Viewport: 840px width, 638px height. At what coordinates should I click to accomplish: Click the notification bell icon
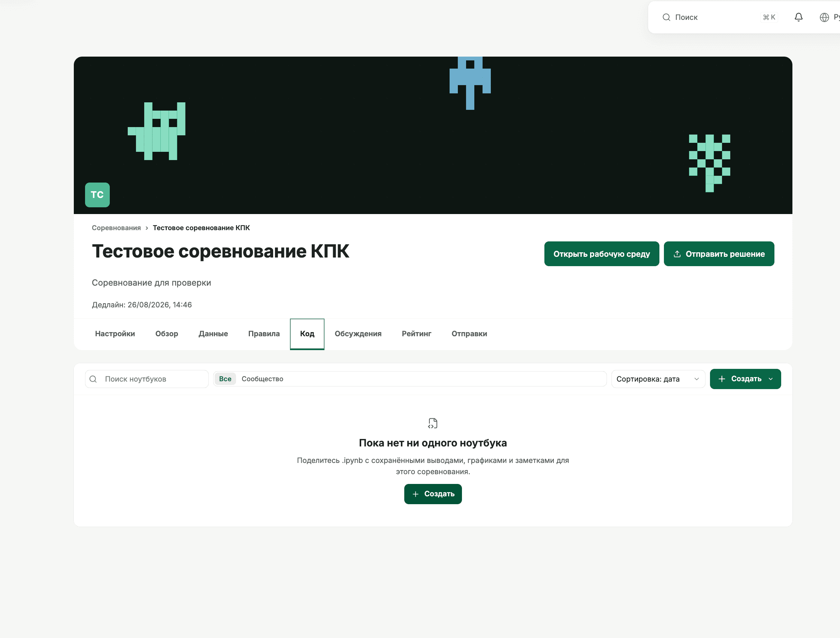pos(798,17)
